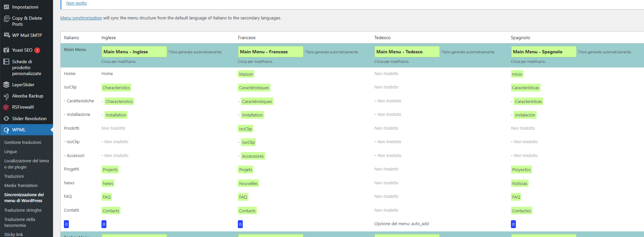Click the RSFirewall shield icon
The width and height of the screenshot is (644, 237).
(6, 107)
